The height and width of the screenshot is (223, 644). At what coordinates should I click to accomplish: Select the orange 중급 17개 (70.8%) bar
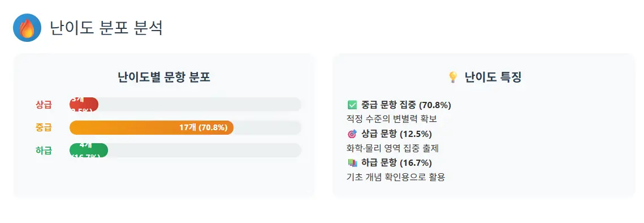coord(152,127)
